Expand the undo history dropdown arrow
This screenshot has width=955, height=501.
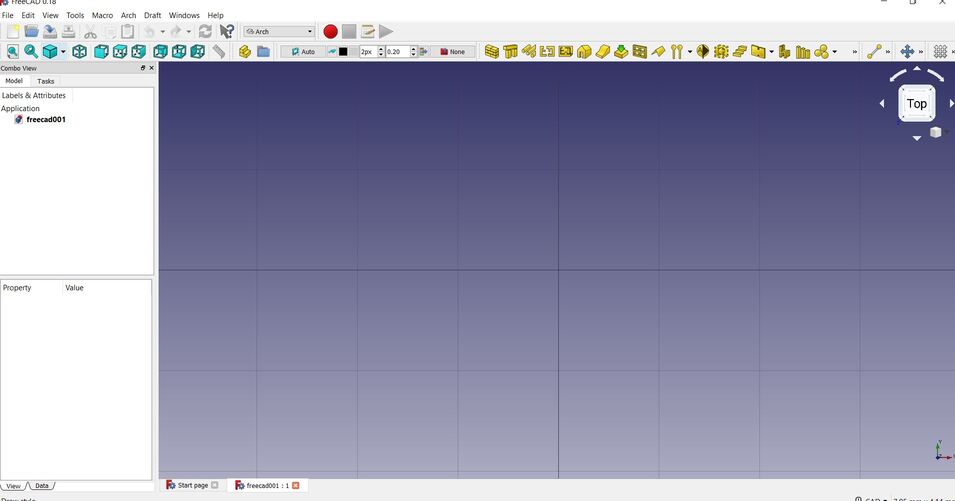(x=162, y=32)
